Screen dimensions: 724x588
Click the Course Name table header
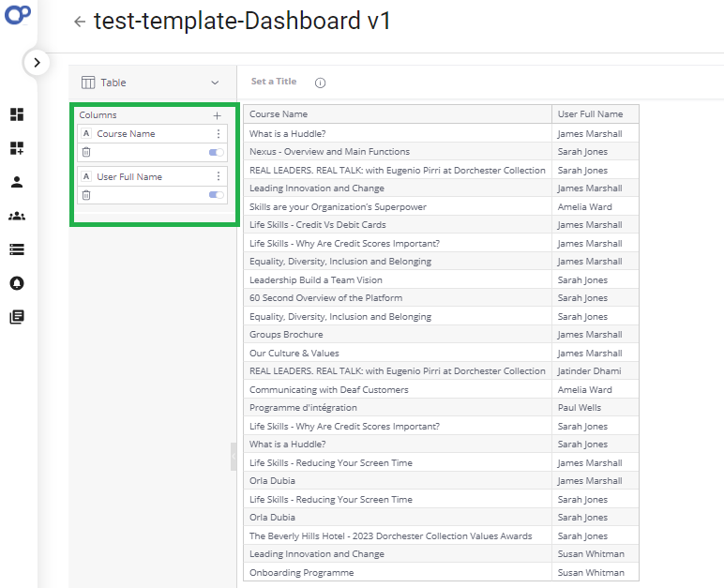[x=279, y=114]
